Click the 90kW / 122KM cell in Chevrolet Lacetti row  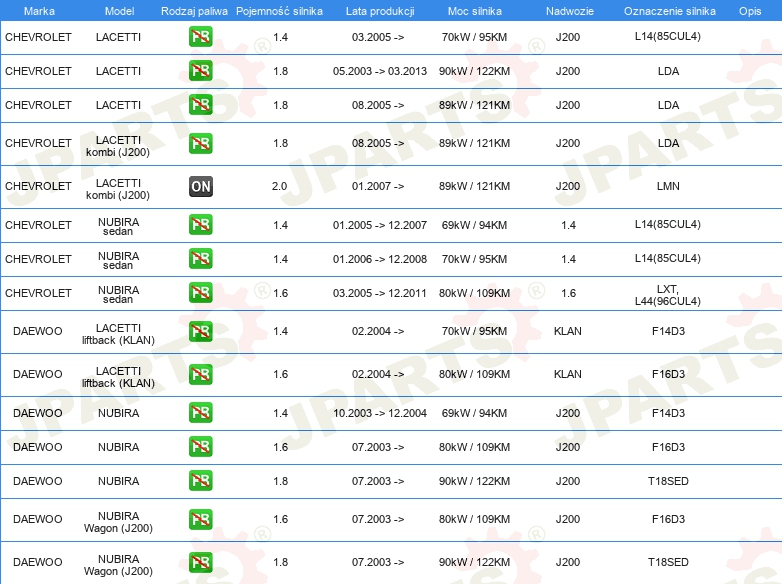(x=474, y=71)
